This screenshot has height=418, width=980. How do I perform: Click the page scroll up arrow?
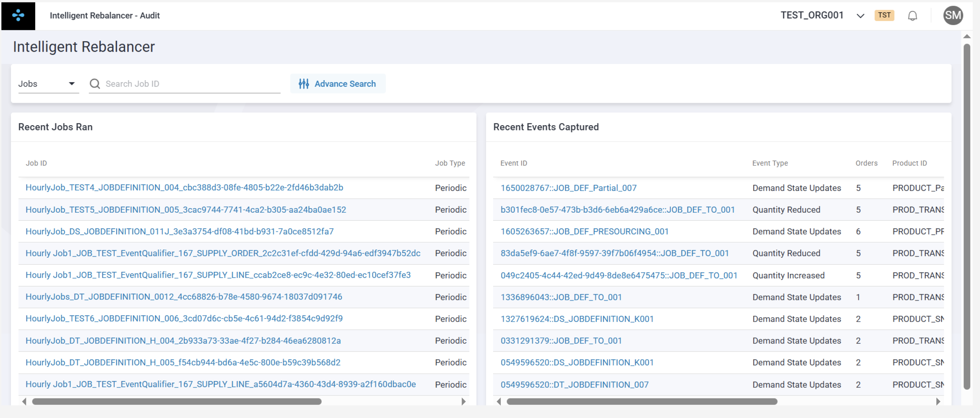(x=967, y=37)
